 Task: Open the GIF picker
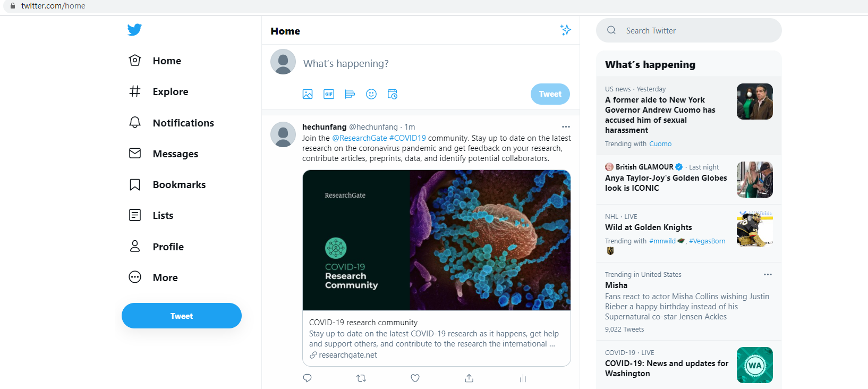pyautogui.click(x=329, y=94)
